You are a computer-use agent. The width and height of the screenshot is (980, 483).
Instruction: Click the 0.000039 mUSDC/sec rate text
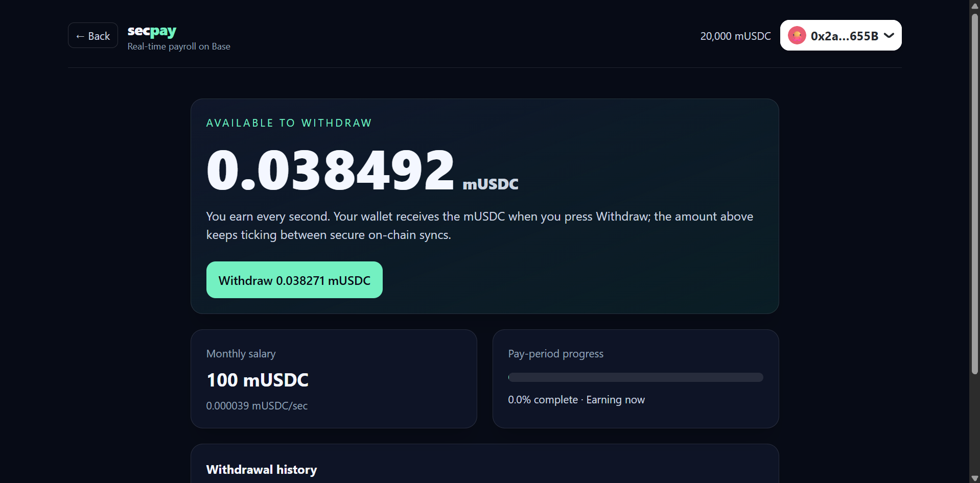point(257,406)
